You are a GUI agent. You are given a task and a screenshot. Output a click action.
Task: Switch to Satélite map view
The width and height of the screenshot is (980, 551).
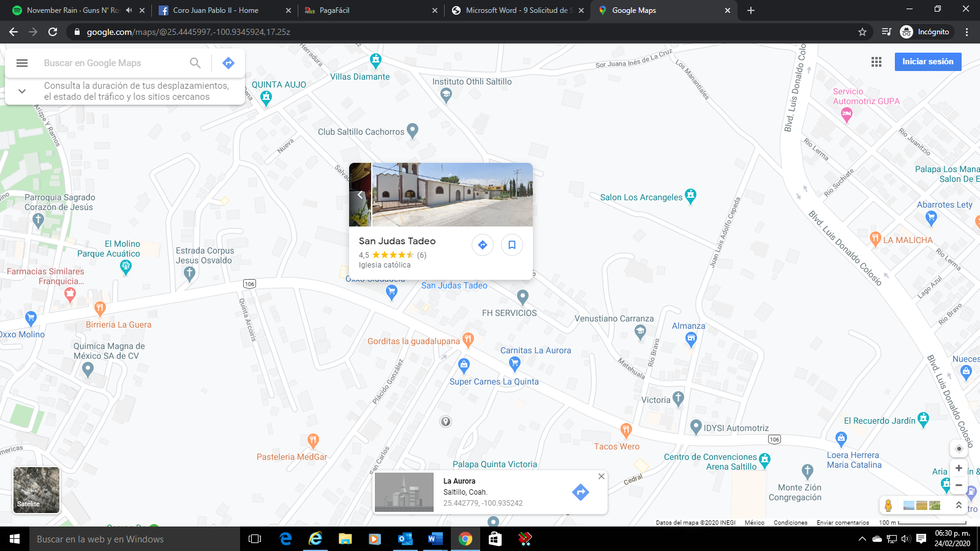coord(36,490)
